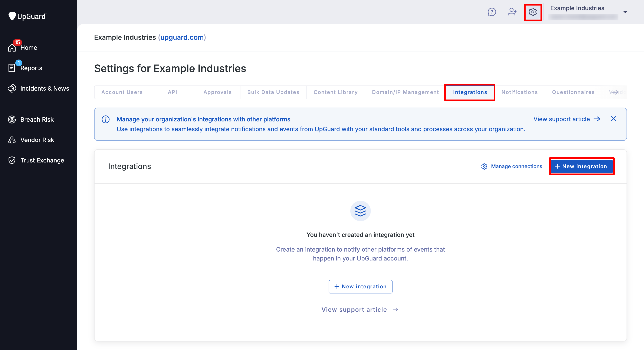Switch to the Notifications tab
644x350 pixels.
(x=519, y=92)
